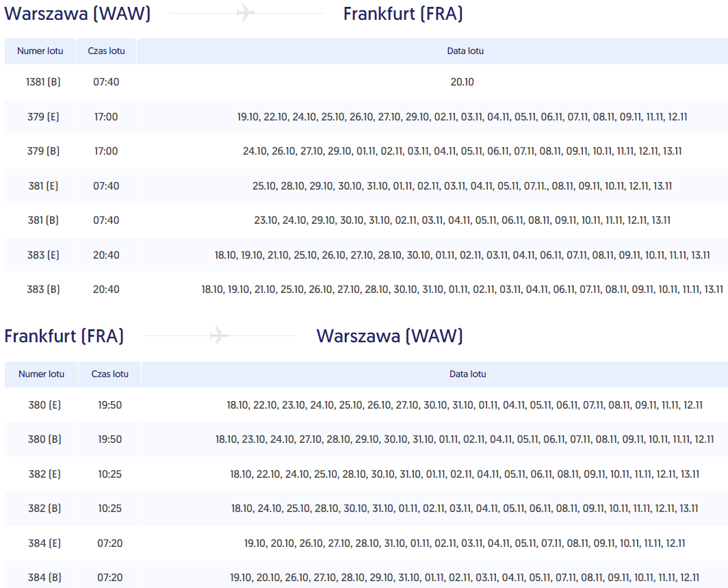Click the date list of flight 384 (E)

pyautogui.click(x=465, y=544)
